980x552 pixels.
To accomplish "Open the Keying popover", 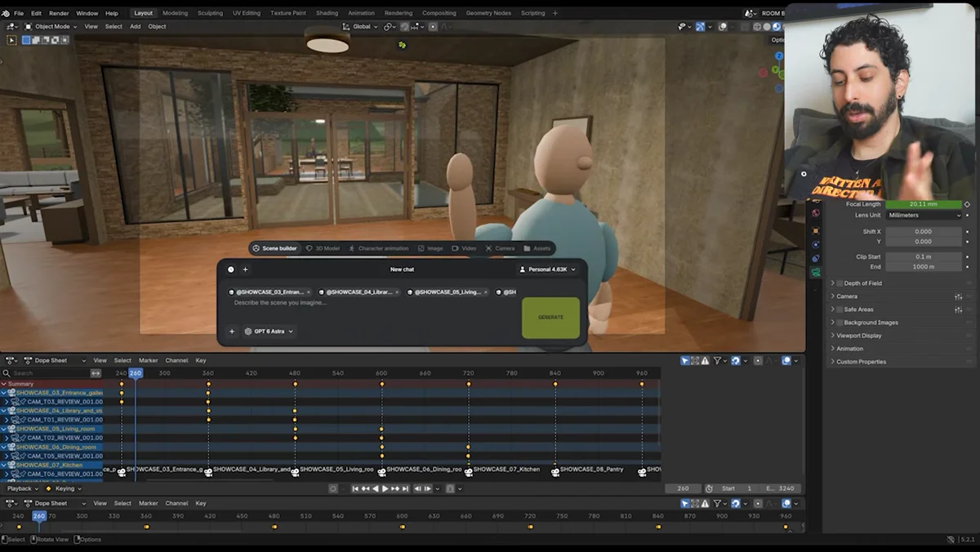I will [64, 488].
